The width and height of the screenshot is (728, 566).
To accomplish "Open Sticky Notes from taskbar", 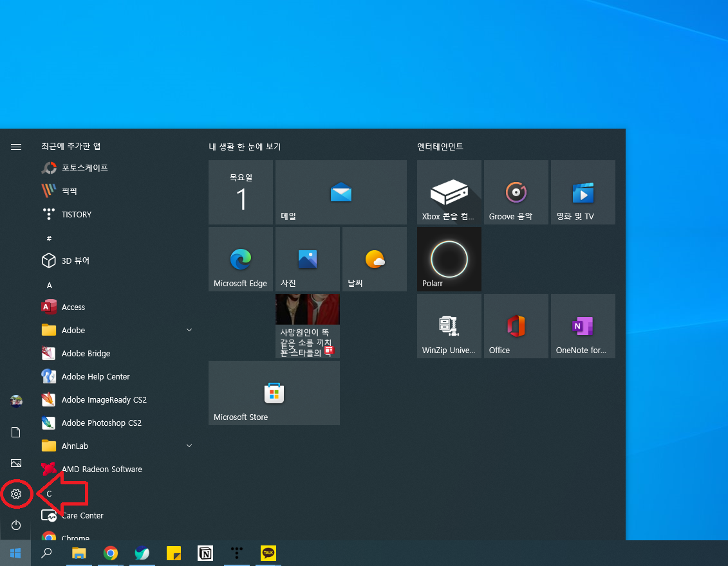I will pyautogui.click(x=174, y=553).
